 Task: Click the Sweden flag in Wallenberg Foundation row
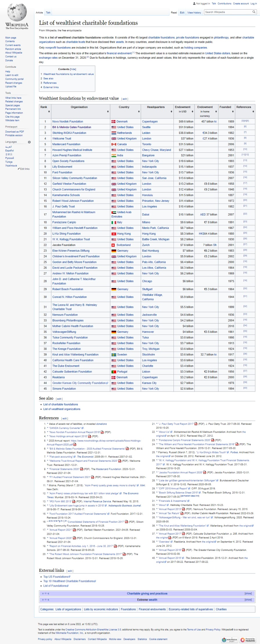click(x=114, y=355)
